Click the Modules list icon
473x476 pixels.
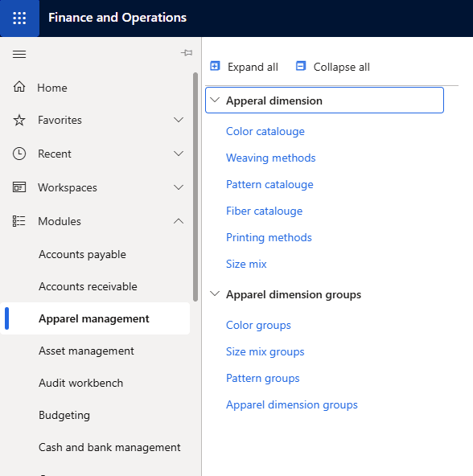pos(19,221)
